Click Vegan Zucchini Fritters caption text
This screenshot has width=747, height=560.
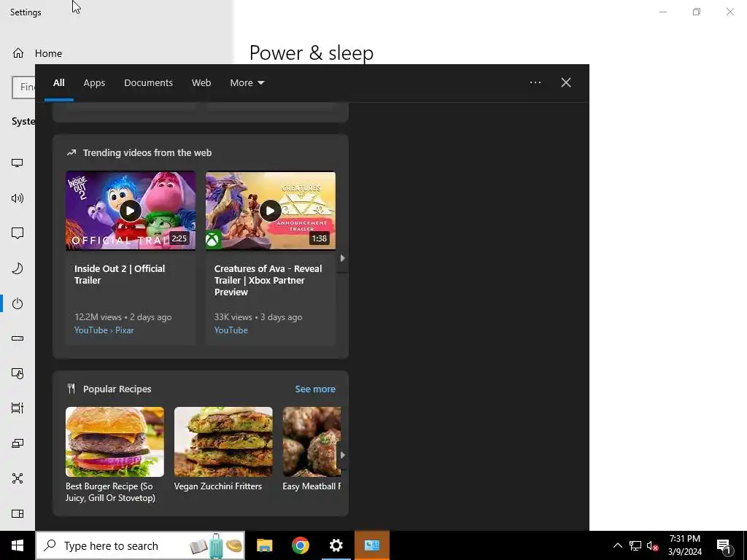[x=217, y=486]
